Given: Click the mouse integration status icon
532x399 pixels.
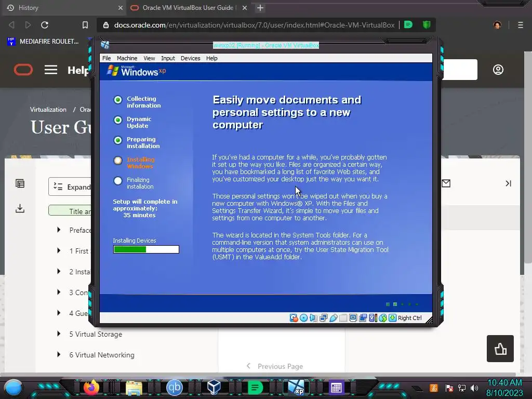Looking at the screenshot, I should 383,318.
